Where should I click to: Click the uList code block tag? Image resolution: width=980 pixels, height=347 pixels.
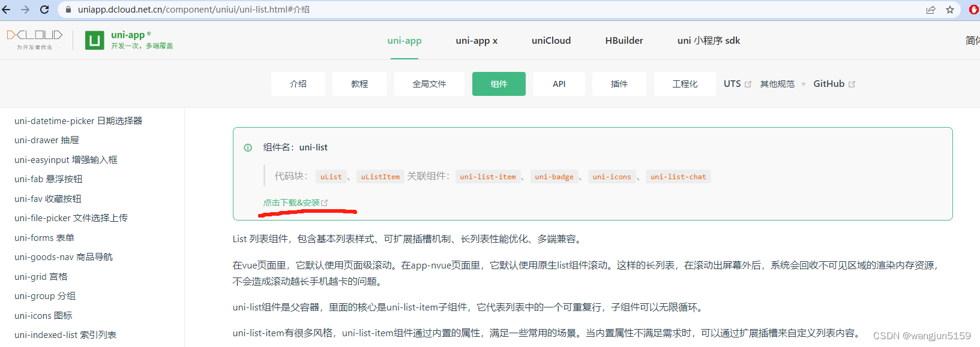[331, 177]
